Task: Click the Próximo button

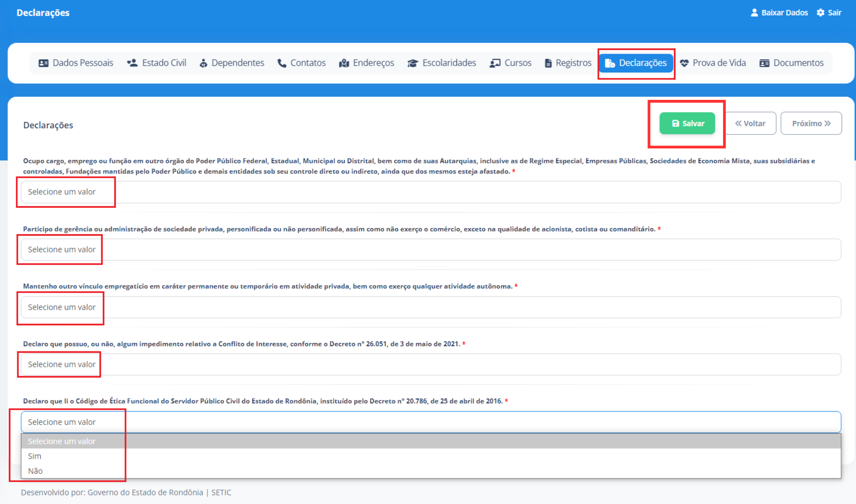Action: pyautogui.click(x=811, y=123)
